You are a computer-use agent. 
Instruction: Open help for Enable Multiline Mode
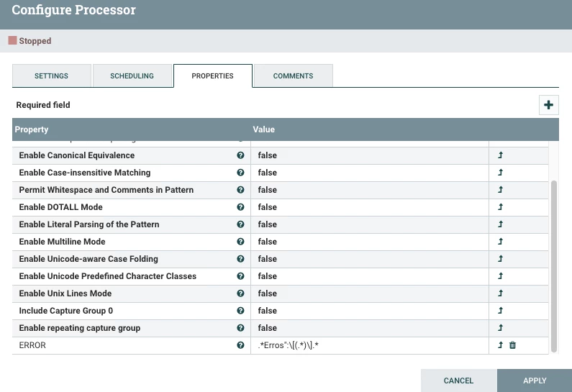pos(240,242)
